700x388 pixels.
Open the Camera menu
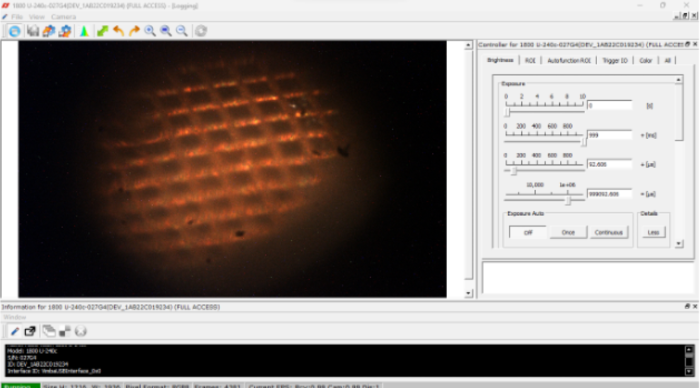[63, 17]
